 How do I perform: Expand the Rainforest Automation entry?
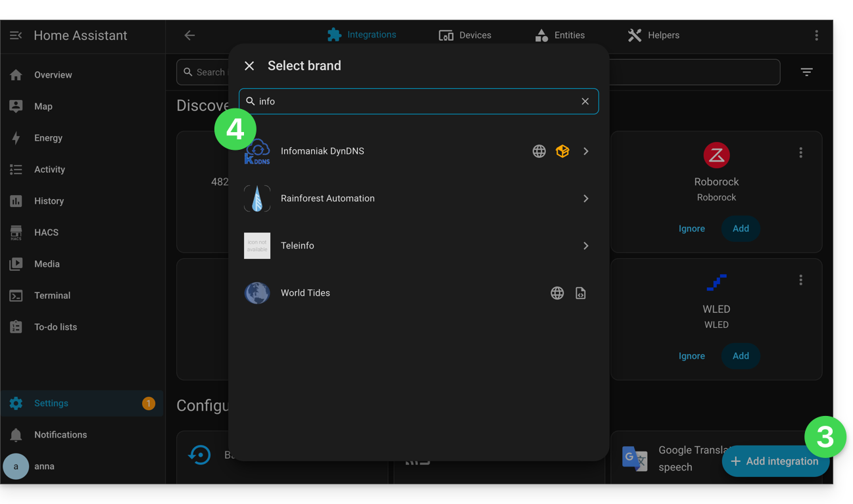click(x=419, y=198)
